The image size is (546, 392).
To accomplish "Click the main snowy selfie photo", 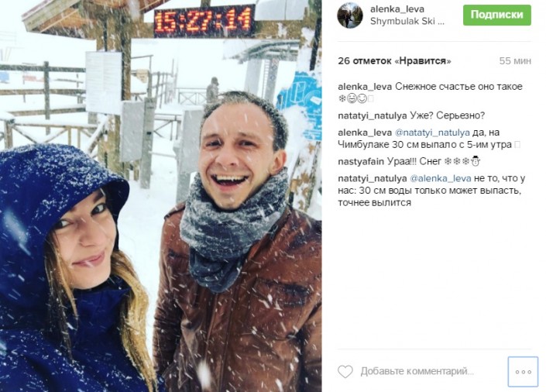I will 161,196.
